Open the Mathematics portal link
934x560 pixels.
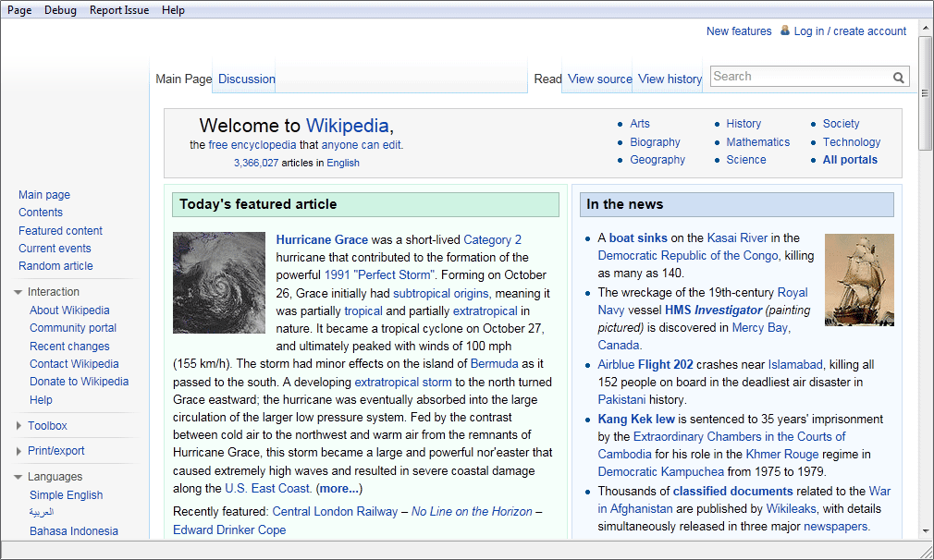pyautogui.click(x=757, y=142)
